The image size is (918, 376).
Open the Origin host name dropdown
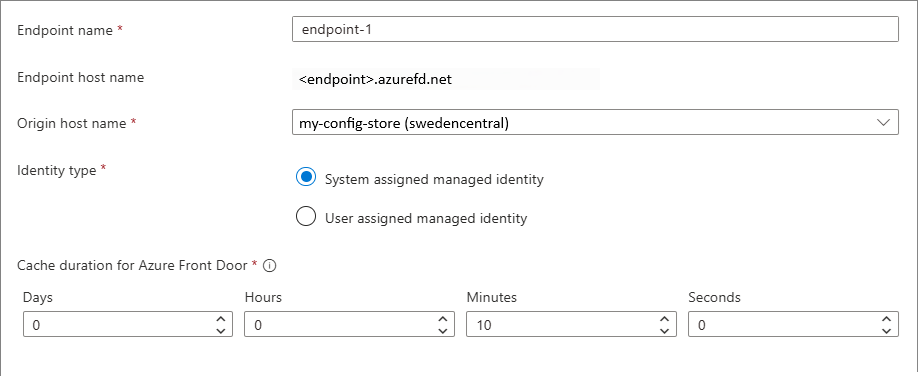pos(595,122)
